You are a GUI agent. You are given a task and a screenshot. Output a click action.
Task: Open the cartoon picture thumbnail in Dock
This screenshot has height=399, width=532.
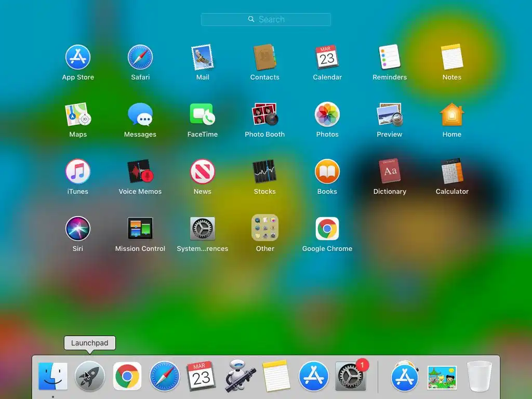pyautogui.click(x=442, y=377)
